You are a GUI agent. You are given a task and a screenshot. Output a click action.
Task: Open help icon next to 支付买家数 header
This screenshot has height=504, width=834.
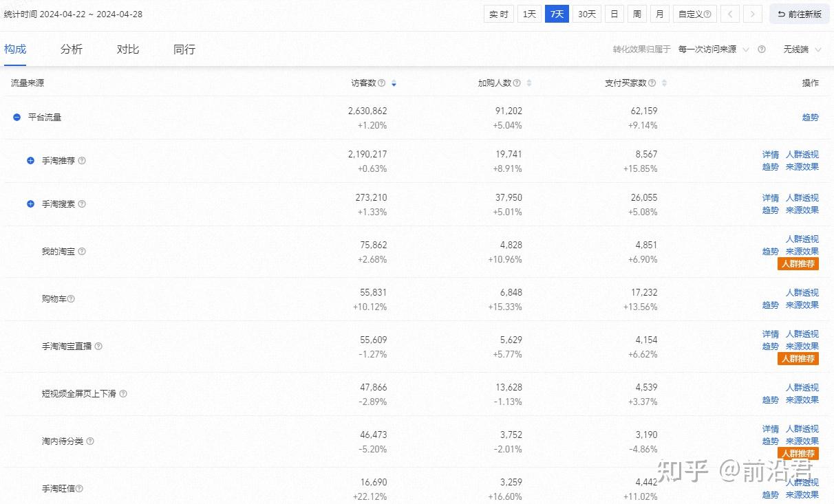coord(652,83)
